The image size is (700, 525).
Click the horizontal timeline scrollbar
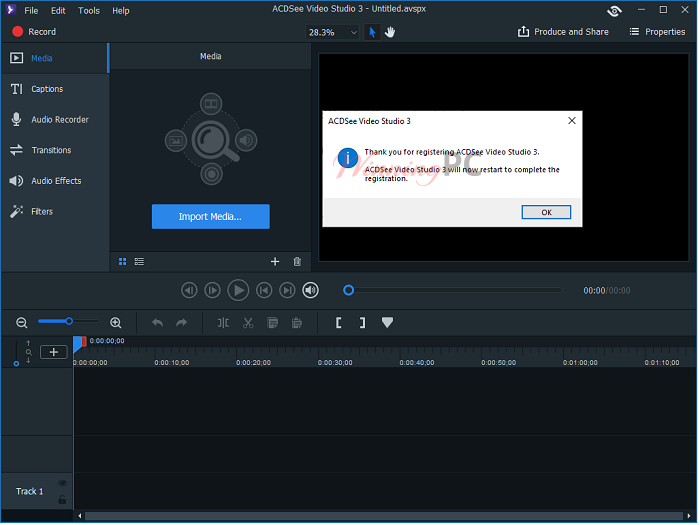click(x=384, y=517)
